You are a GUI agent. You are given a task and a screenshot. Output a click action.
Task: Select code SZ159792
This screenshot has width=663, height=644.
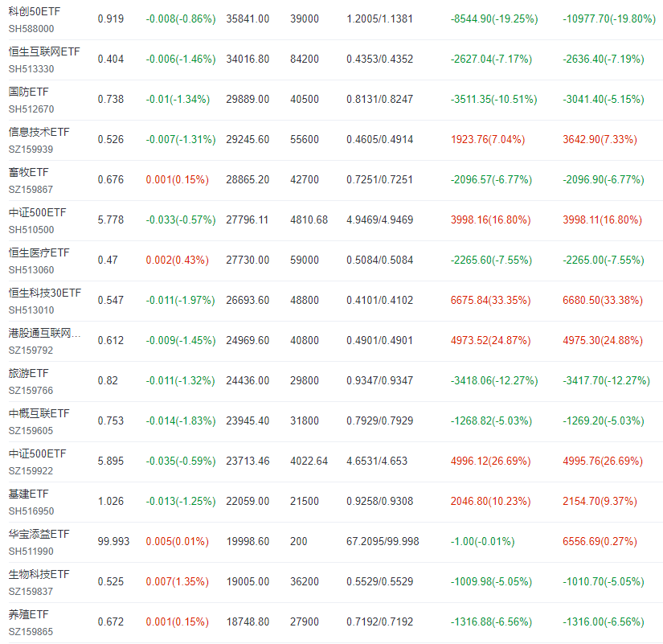(31, 351)
